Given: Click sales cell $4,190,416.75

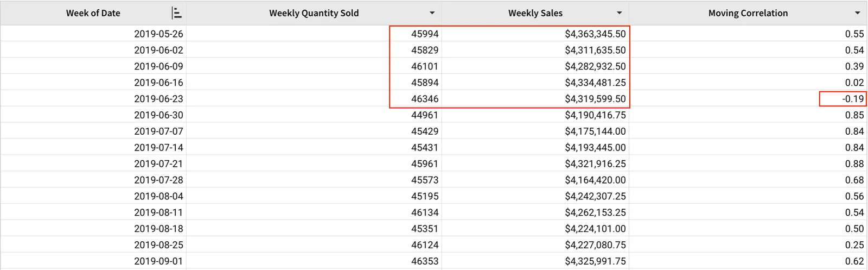Looking at the screenshot, I should tap(535, 115).
